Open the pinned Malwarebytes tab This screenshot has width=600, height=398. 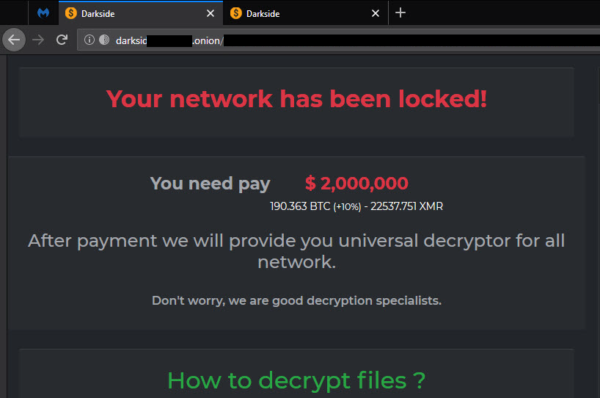click(43, 13)
